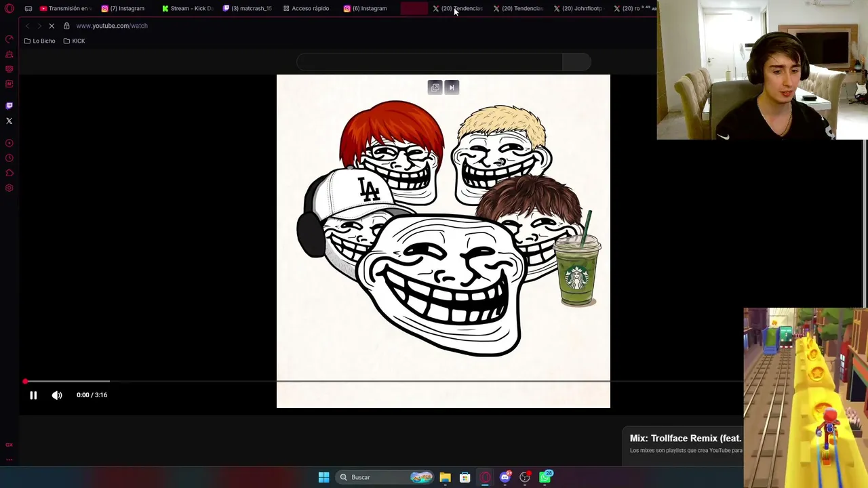Stop page loading with the X button
This screenshot has height=488, width=868.
(x=52, y=26)
